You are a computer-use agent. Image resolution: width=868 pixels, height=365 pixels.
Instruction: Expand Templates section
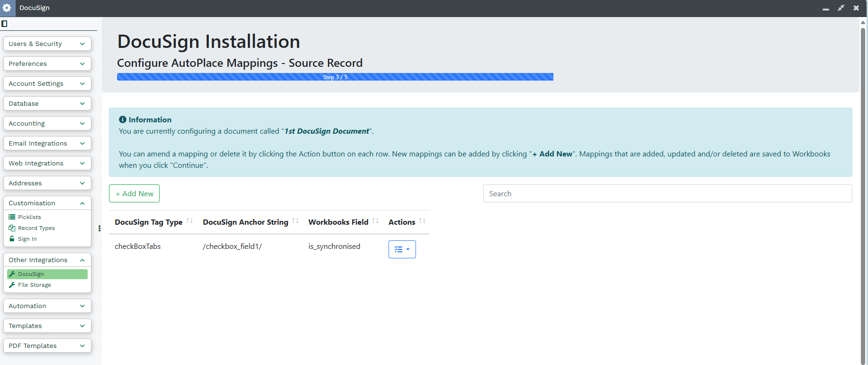coord(47,326)
